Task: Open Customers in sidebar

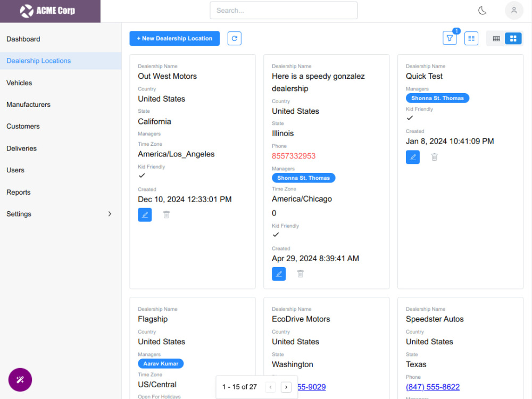Action: click(61, 126)
